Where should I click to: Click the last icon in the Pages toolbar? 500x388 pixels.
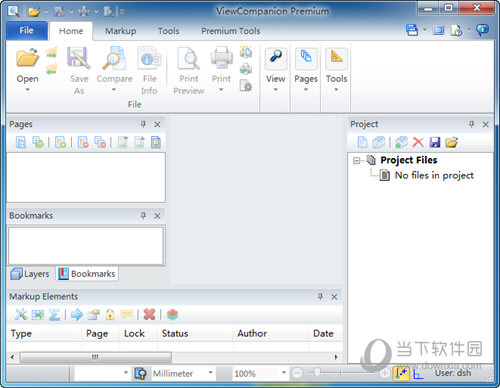click(156, 142)
